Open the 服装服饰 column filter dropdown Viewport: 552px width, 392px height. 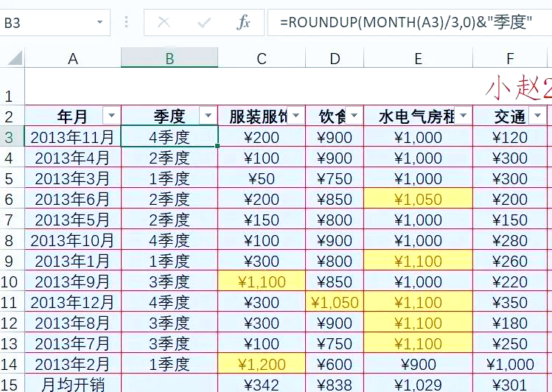tap(296, 115)
